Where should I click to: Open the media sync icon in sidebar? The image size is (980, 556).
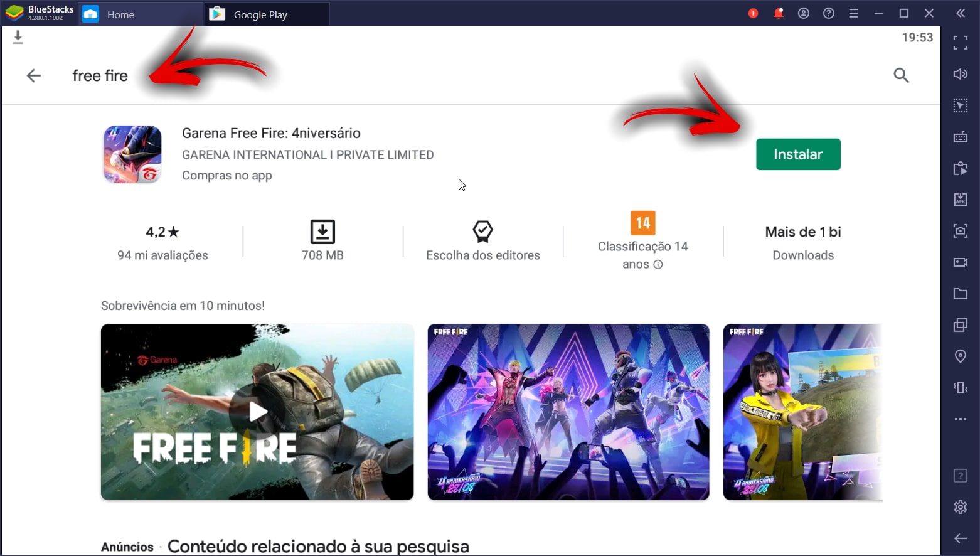click(961, 168)
